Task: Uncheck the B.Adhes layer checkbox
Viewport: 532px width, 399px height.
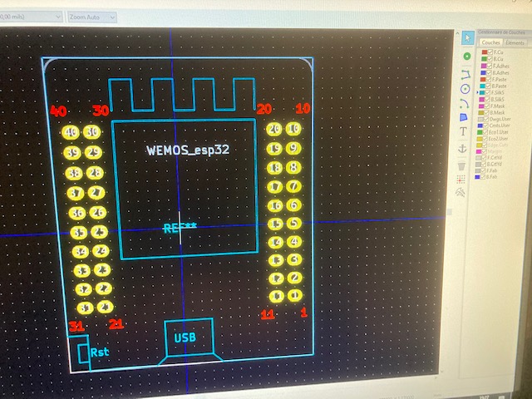Action: [489, 72]
